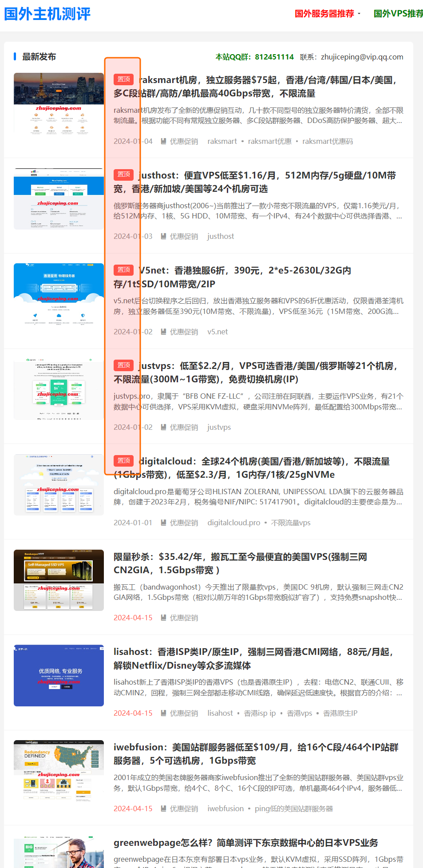Screen dimensions: 423x868
Task: Click the 置顶 badge on justhost post
Action: tap(124, 174)
